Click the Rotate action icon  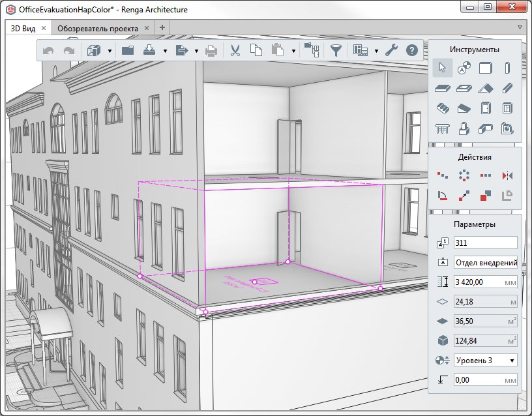pos(442,195)
